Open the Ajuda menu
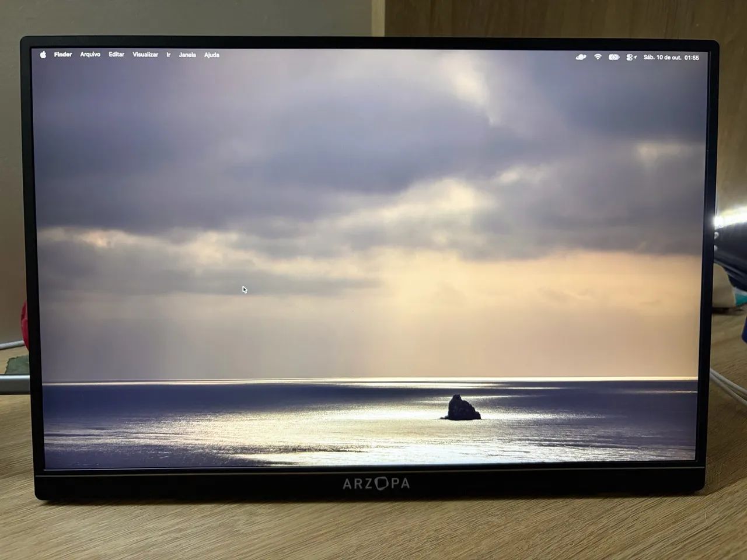The width and height of the screenshot is (747, 560). 212,55
